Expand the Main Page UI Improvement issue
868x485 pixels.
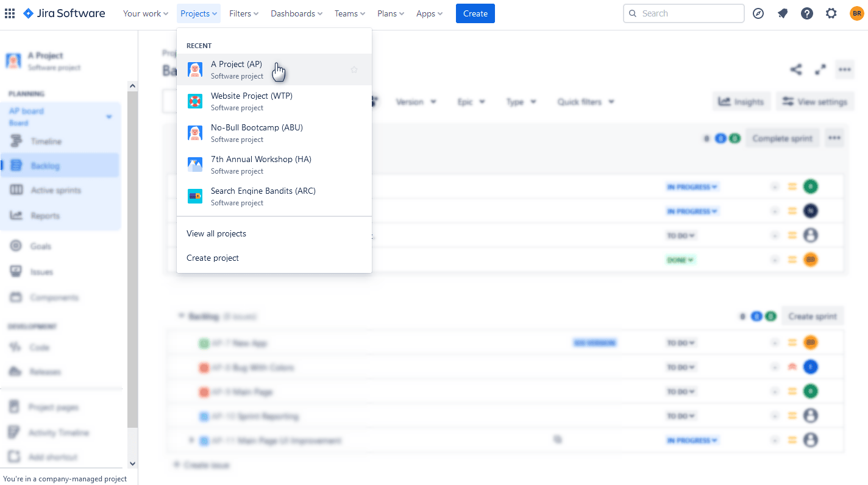191,440
